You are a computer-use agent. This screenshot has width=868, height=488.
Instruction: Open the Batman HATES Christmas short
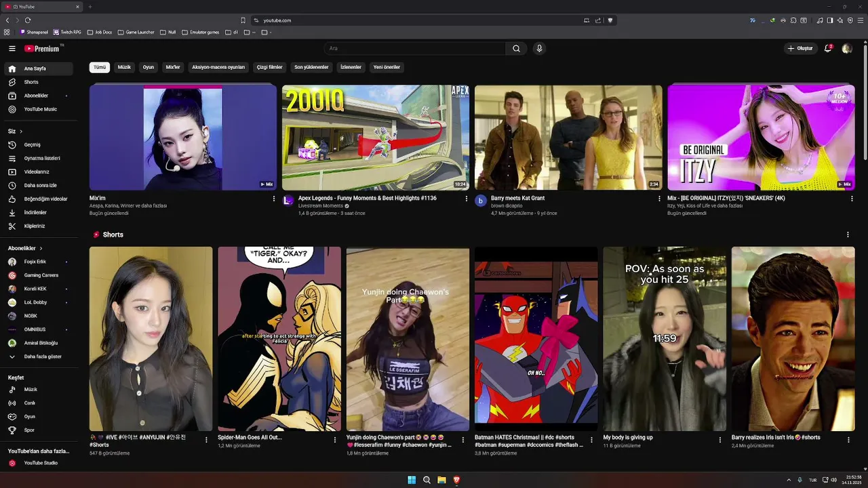point(536,339)
